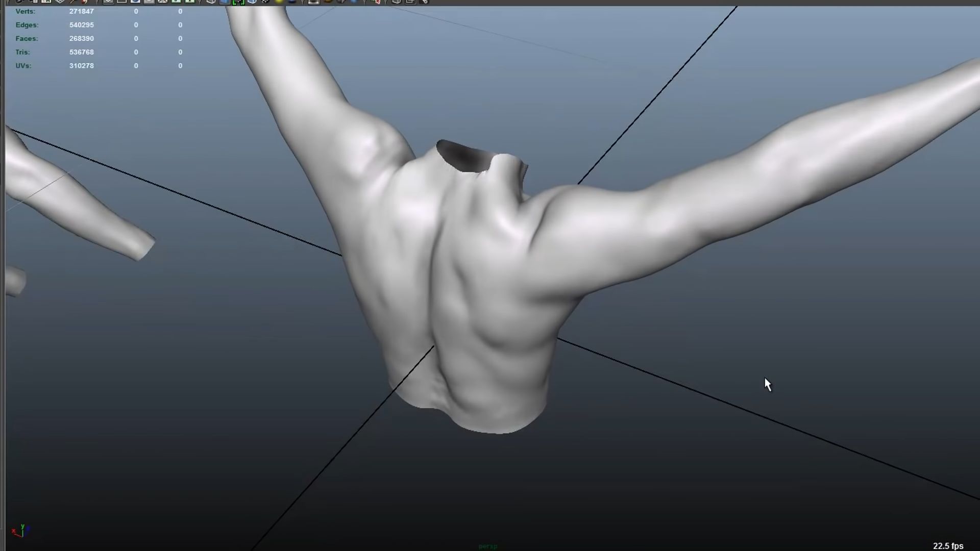980x551 pixels.
Task: Open Camera Attributes from panel toolbar
Action: click(33, 2)
